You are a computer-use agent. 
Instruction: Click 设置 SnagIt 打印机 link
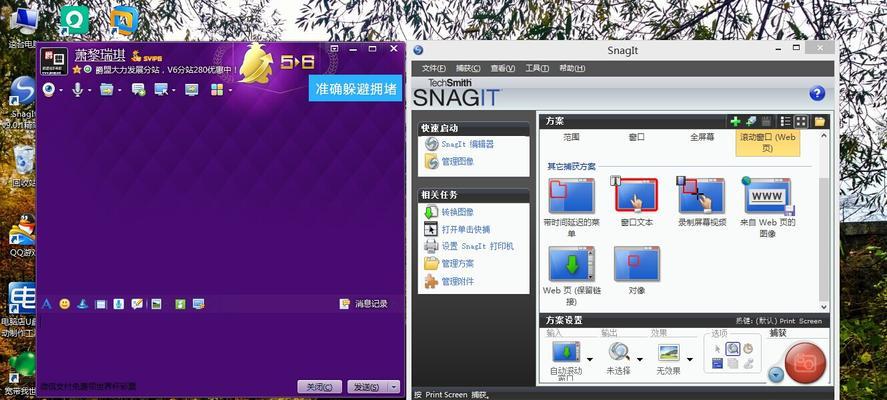tap(470, 247)
